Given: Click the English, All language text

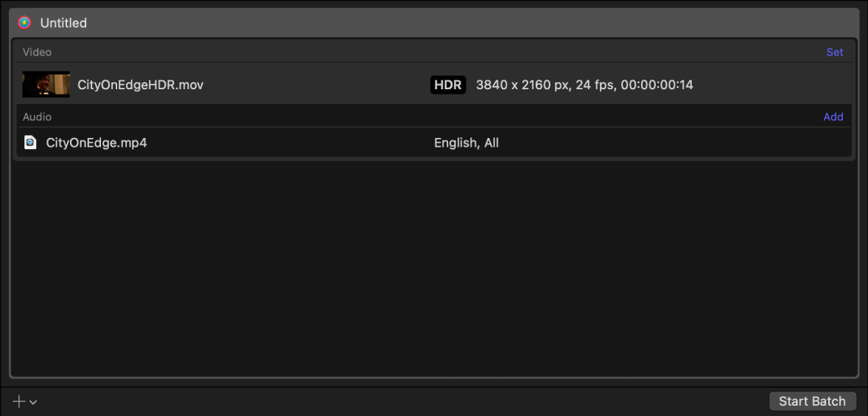Looking at the screenshot, I should tap(466, 142).
